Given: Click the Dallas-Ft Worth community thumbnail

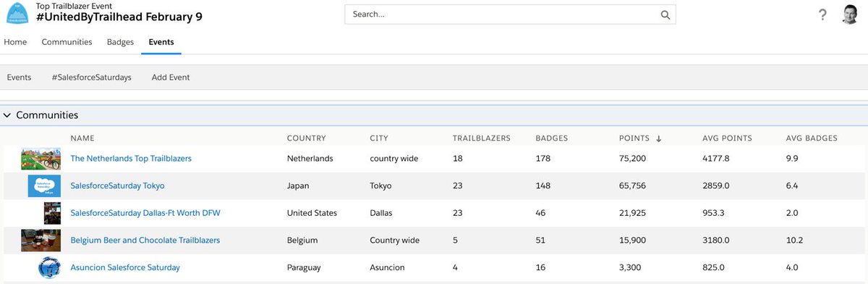Looking at the screenshot, I should click(x=52, y=213).
